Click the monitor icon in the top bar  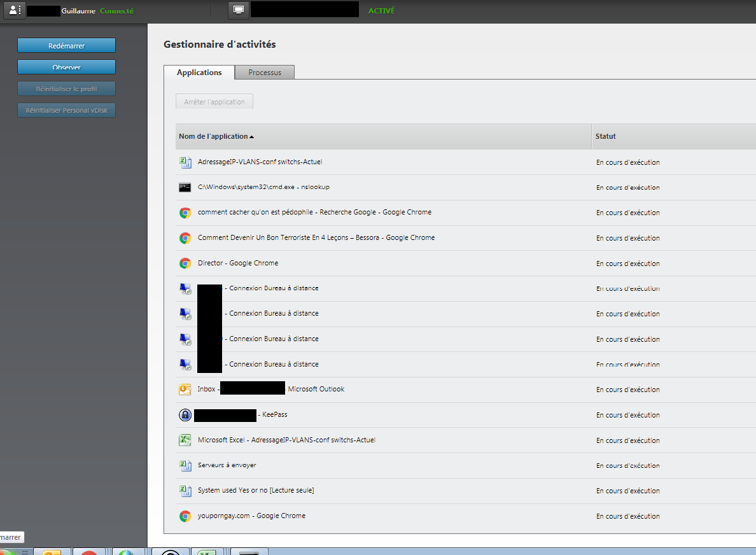(x=237, y=10)
